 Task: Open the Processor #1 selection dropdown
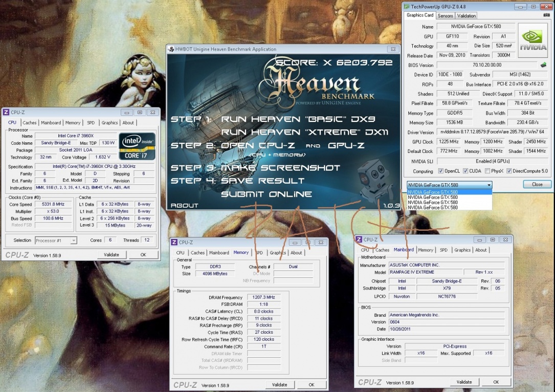click(73, 241)
